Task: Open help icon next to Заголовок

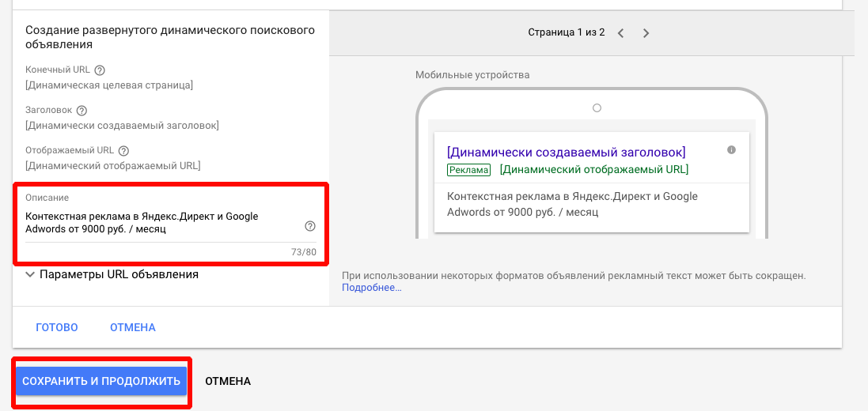Action: (82, 110)
